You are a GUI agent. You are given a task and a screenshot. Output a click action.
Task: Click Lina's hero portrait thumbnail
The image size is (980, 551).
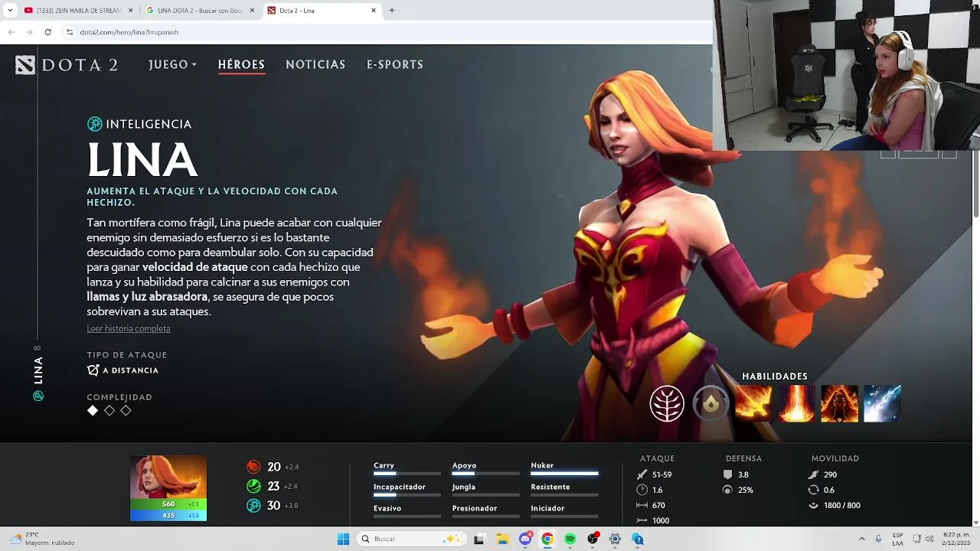coord(168,477)
